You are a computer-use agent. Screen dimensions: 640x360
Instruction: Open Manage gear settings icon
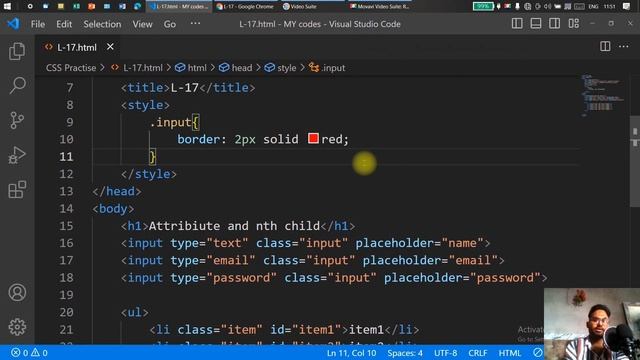click(x=17, y=327)
